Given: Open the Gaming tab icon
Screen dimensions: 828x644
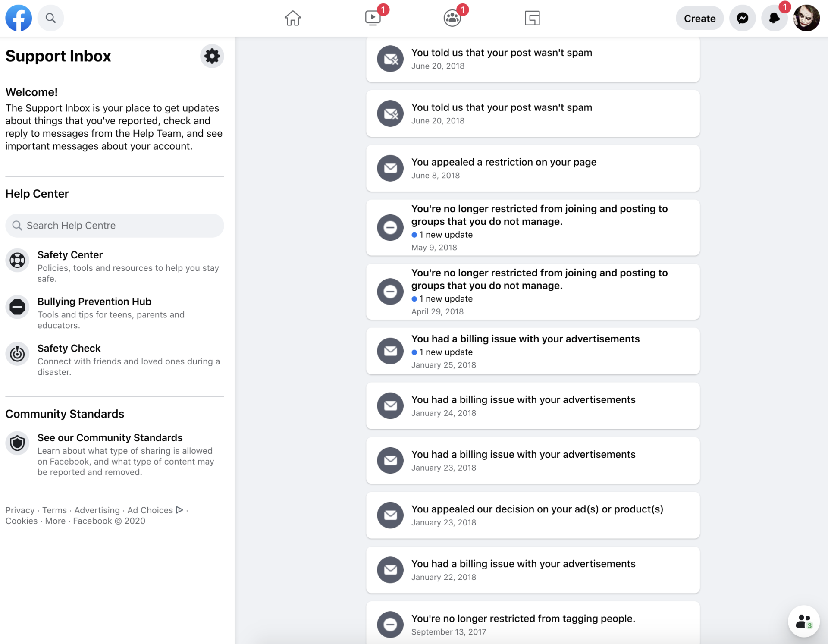Looking at the screenshot, I should [x=532, y=18].
